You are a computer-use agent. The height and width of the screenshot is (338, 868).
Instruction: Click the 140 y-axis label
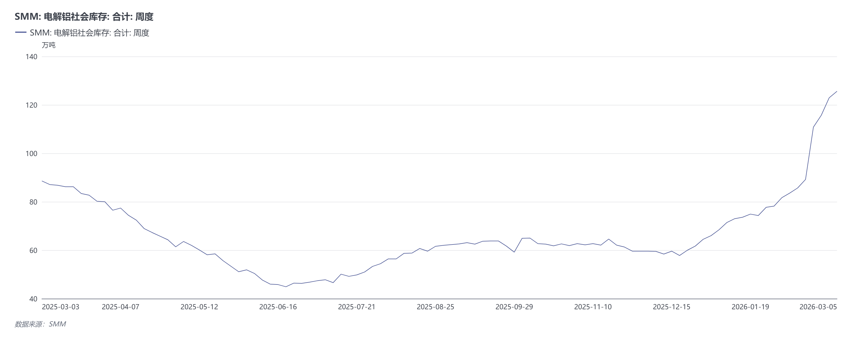click(x=31, y=57)
